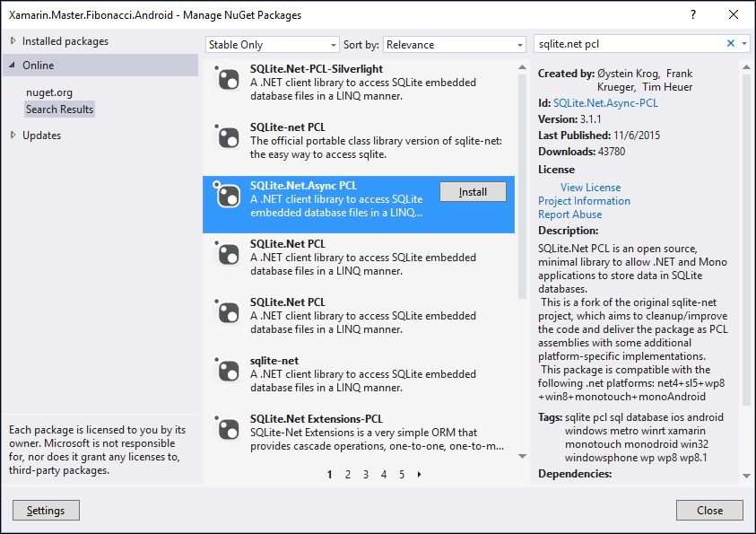
Task: Collapse the Online node
Action: (13, 66)
